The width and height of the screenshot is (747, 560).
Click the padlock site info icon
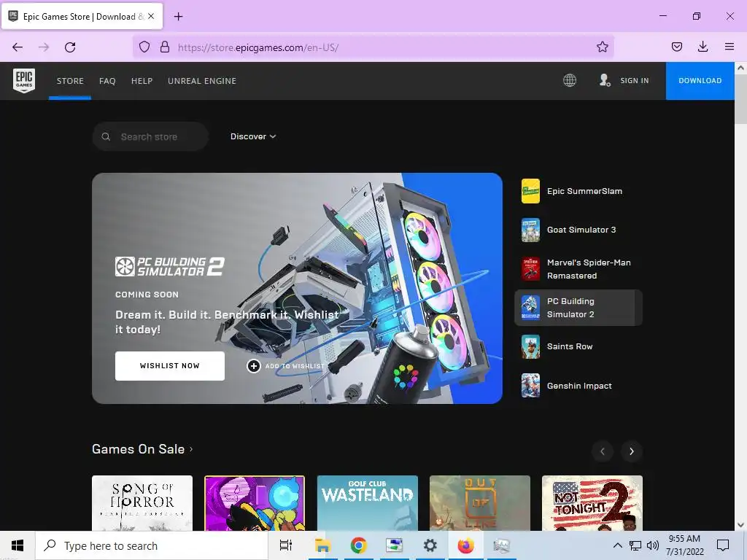click(165, 47)
